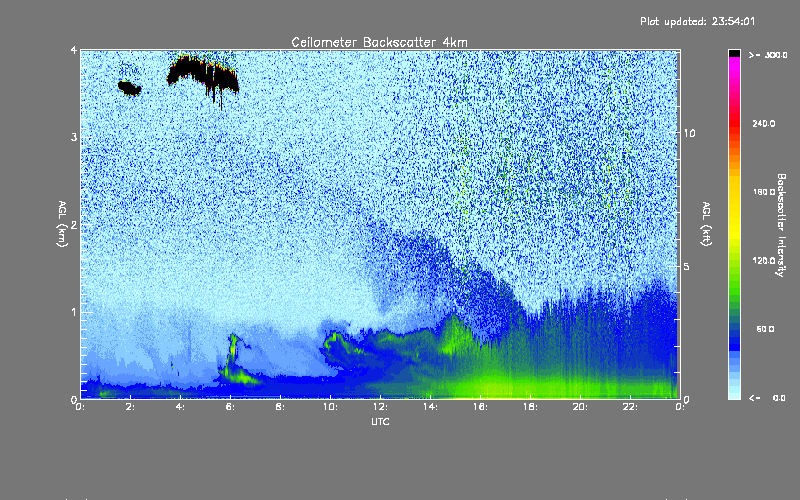The width and height of the screenshot is (800, 500).
Task: Click the 5 kft tick label
Action: [687, 266]
